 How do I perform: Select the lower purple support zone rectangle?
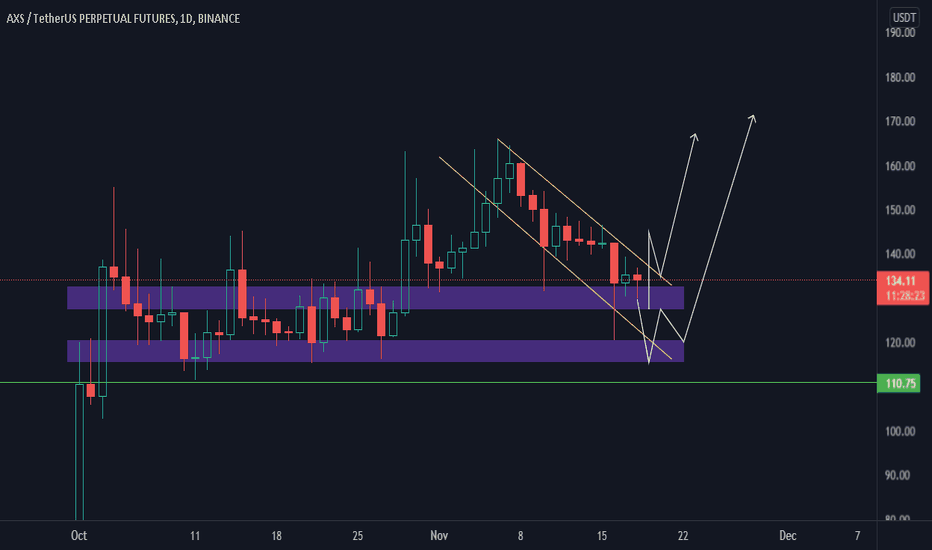coord(375,351)
